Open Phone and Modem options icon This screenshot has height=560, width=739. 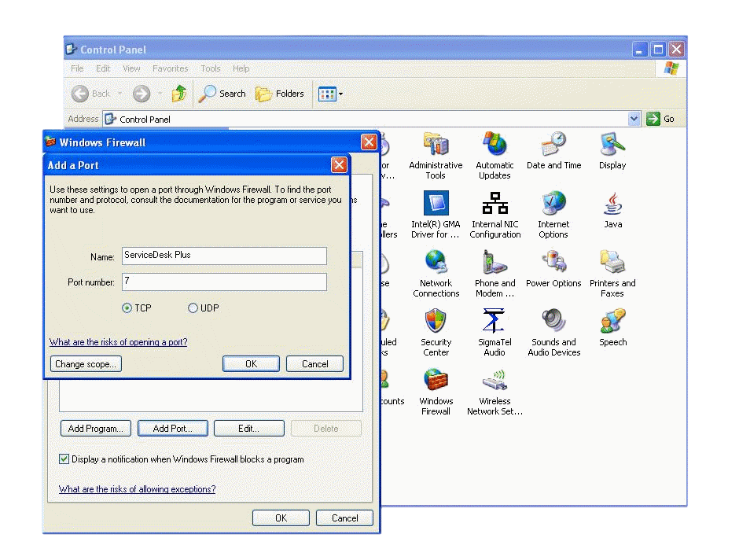point(495,274)
